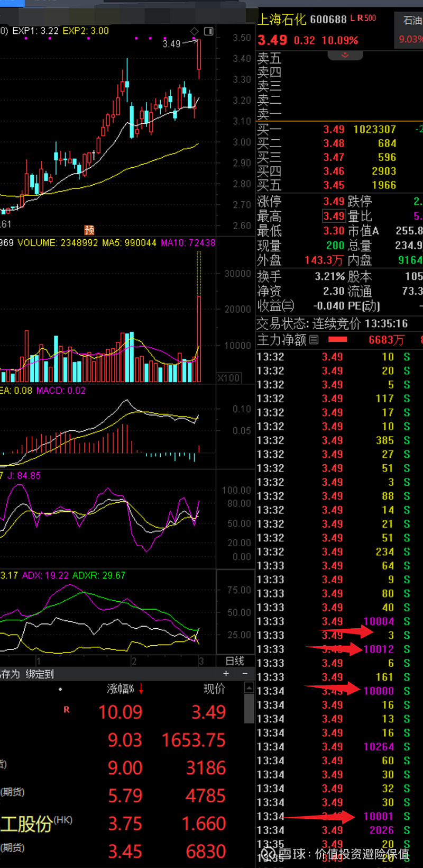
Task: Open the 日线 period selector
Action: click(x=235, y=661)
